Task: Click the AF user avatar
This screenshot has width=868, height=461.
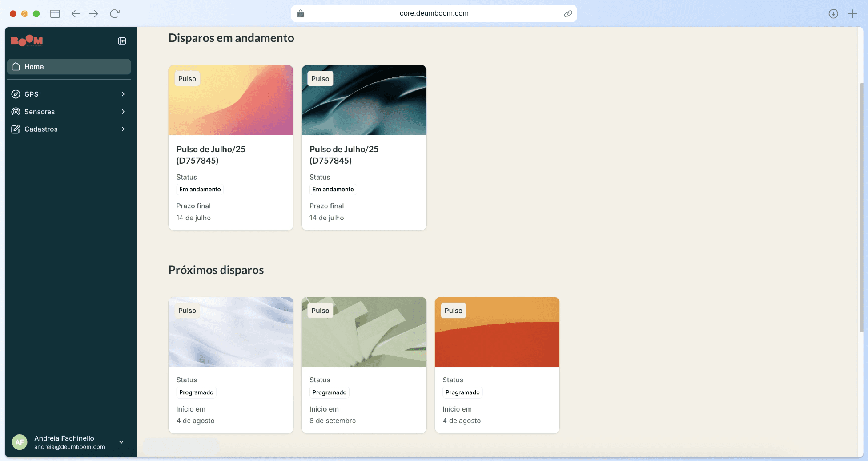Action: (x=20, y=442)
